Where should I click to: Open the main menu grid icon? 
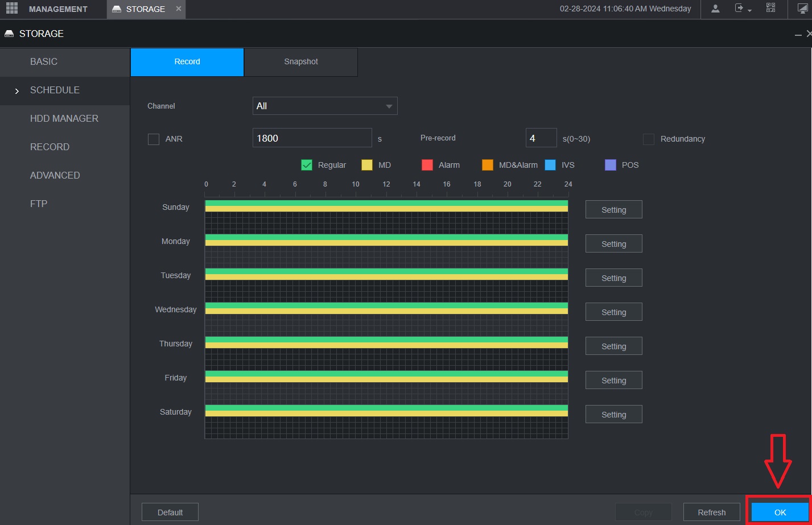click(x=12, y=9)
